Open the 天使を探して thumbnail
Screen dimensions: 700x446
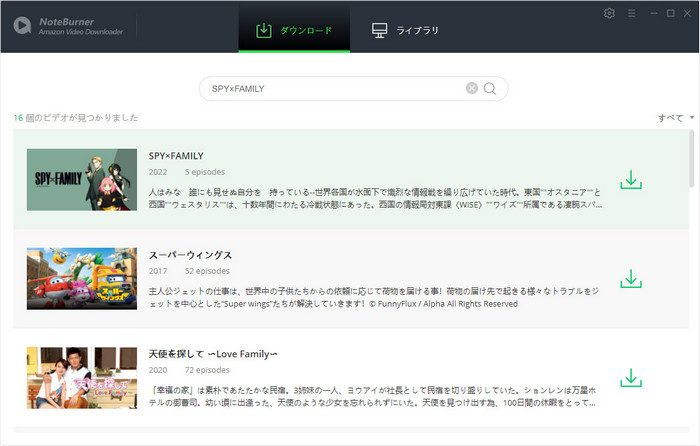[82, 378]
